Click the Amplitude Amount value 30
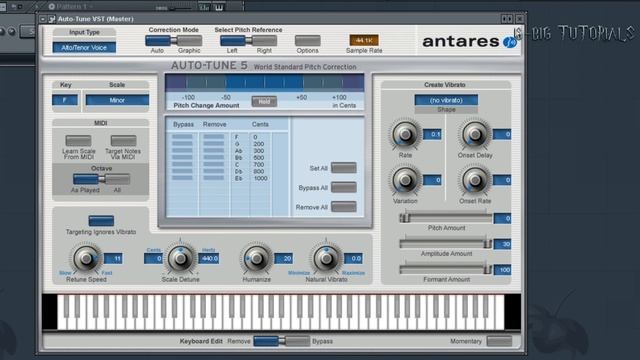The height and width of the screenshot is (360, 640). click(x=502, y=244)
